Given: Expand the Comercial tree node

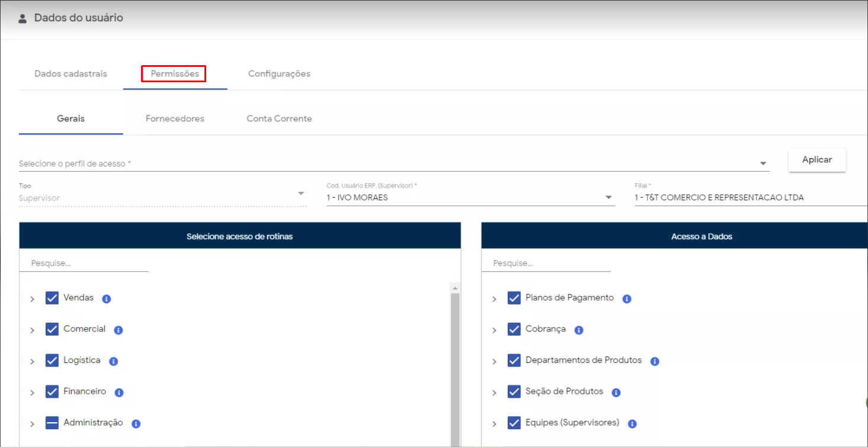Looking at the screenshot, I should [33, 330].
